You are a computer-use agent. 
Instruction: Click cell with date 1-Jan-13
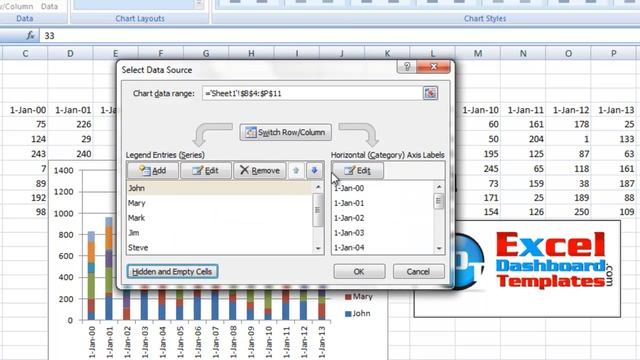pos(613,110)
